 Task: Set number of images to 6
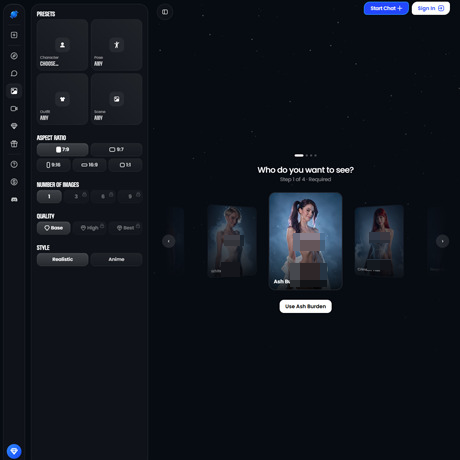click(103, 197)
